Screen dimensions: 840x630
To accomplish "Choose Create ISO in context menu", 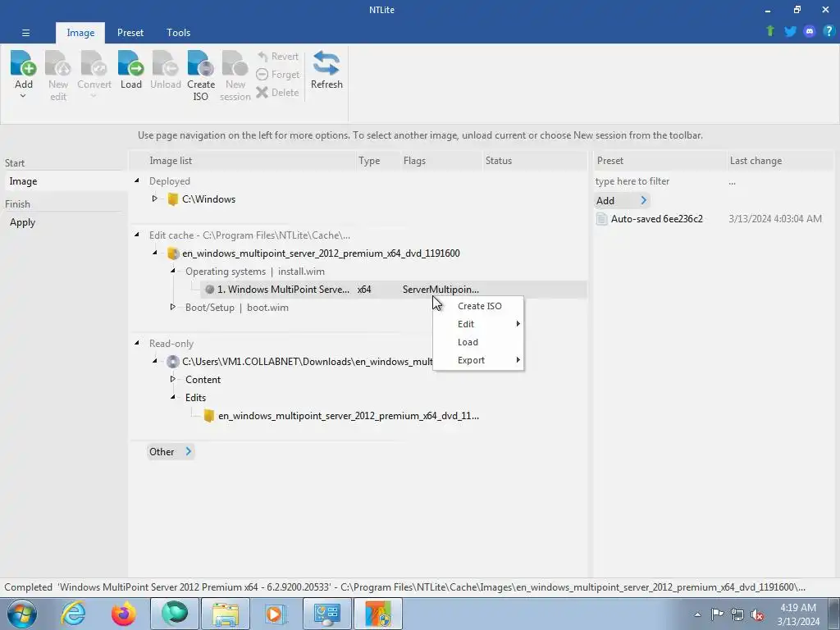I will pyautogui.click(x=478, y=306).
